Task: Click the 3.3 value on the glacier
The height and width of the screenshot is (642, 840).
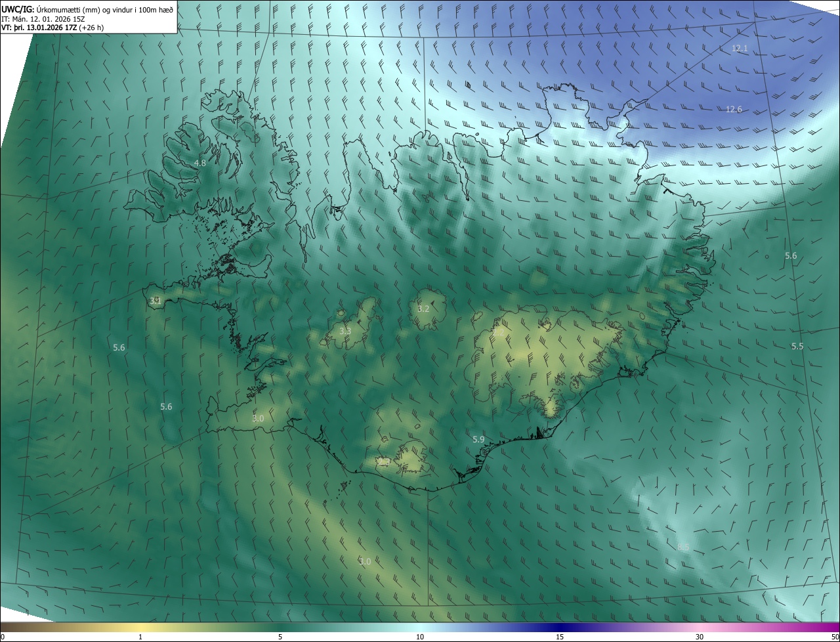Action: pyautogui.click(x=345, y=331)
